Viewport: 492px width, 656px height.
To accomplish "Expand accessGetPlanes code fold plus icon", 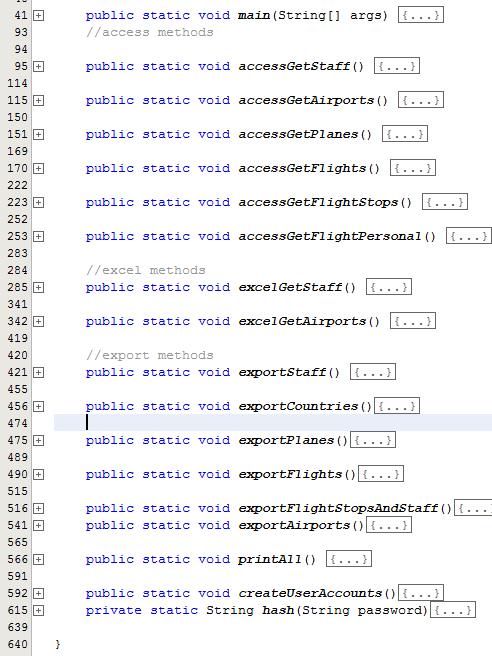I will (38, 134).
